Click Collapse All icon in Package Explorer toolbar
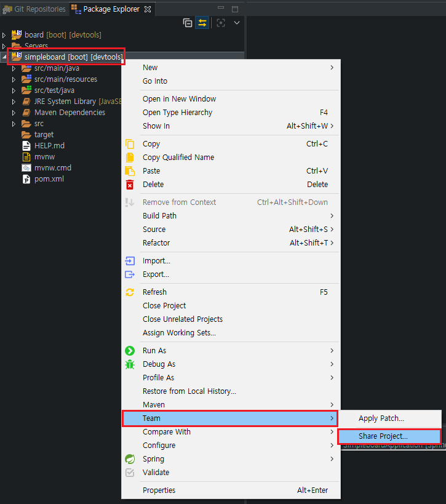This screenshot has height=504, width=446. [188, 23]
